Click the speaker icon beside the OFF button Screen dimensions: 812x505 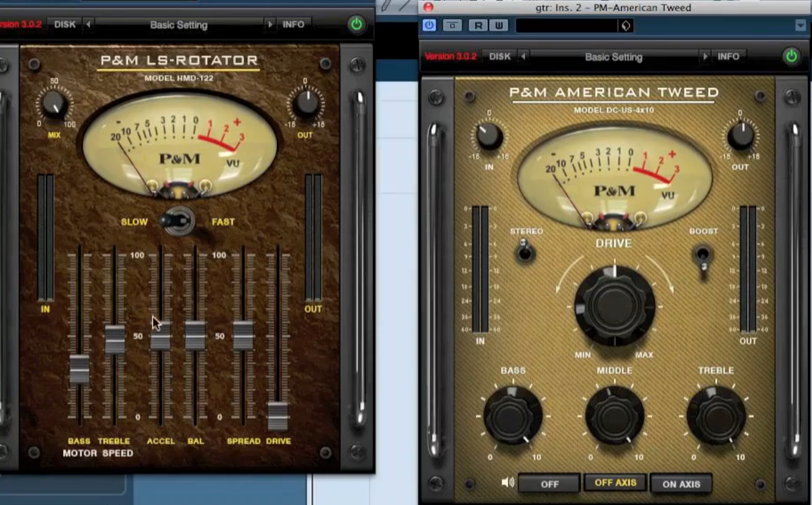[x=507, y=482]
